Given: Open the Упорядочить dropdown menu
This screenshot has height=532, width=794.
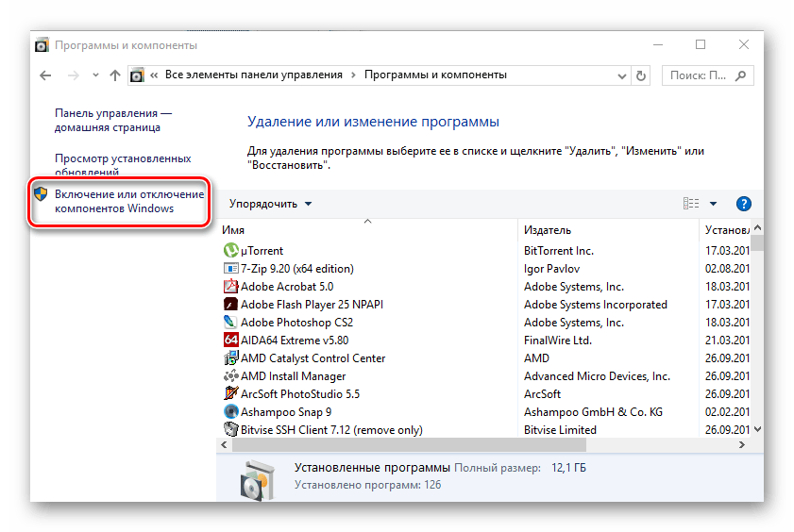Looking at the screenshot, I should click(x=270, y=204).
